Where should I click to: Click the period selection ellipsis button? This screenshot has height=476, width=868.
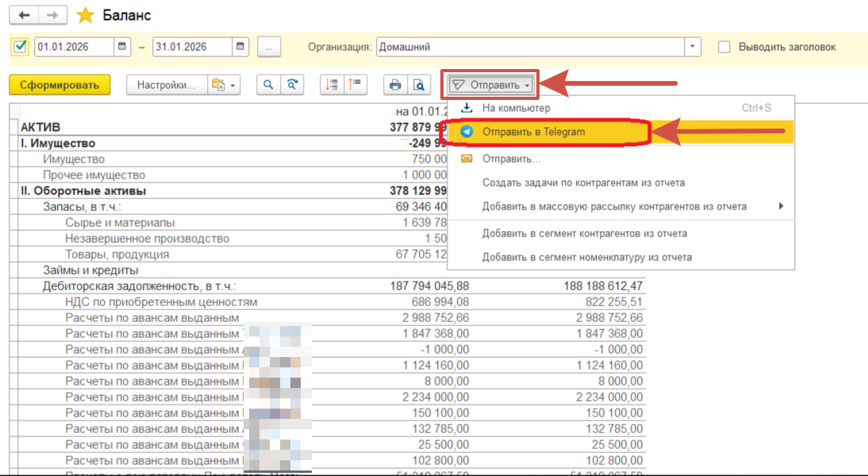[x=269, y=47]
